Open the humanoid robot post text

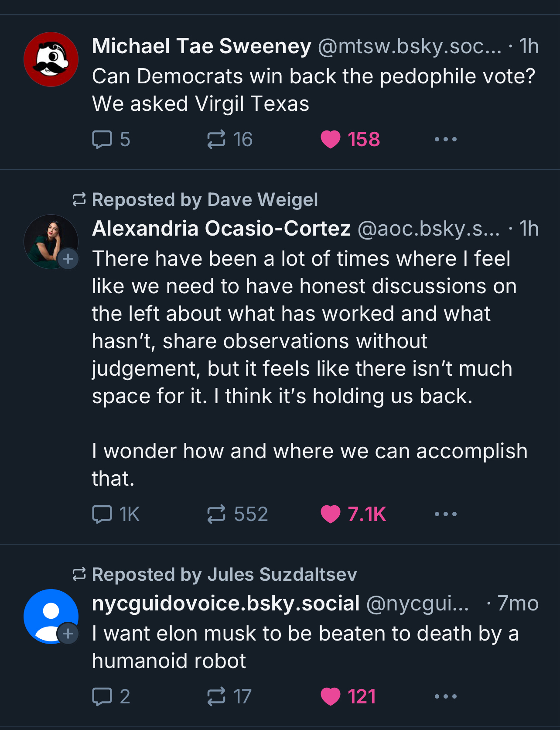click(305, 647)
